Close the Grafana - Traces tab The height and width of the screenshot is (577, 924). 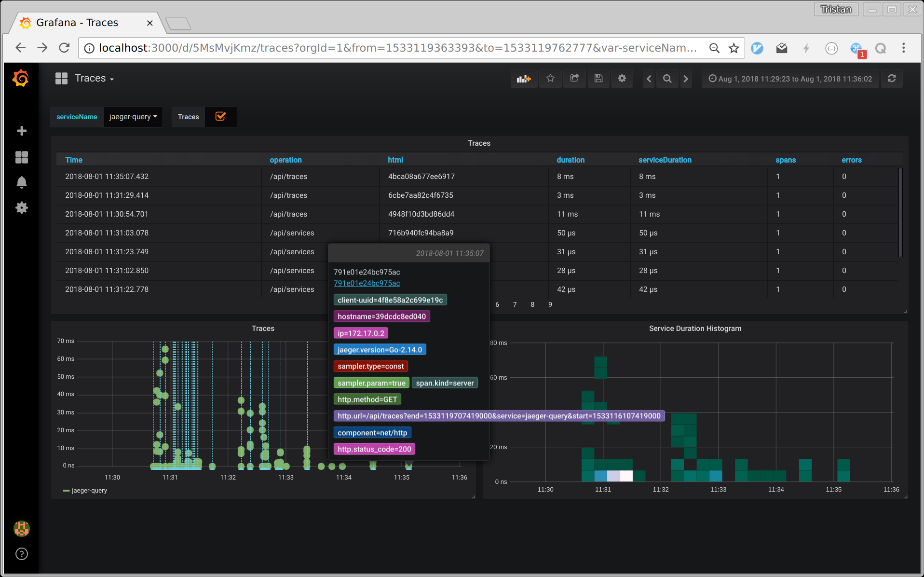click(150, 23)
